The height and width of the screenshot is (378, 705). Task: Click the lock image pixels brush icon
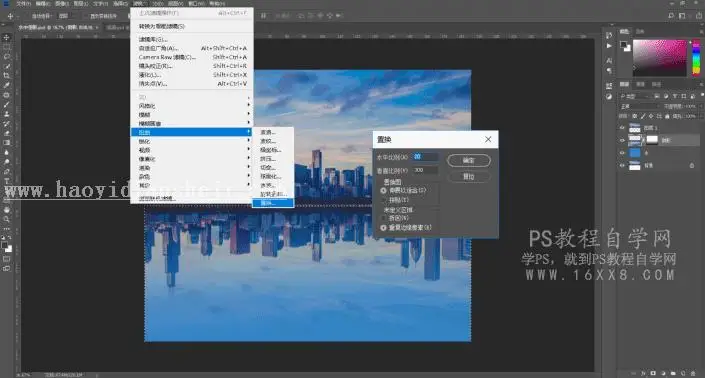tap(643, 116)
